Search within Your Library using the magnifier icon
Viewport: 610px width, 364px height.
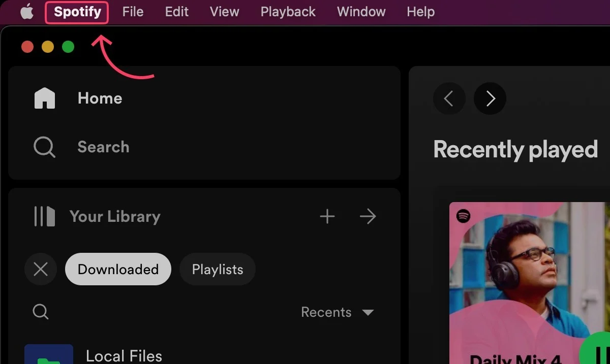click(41, 312)
